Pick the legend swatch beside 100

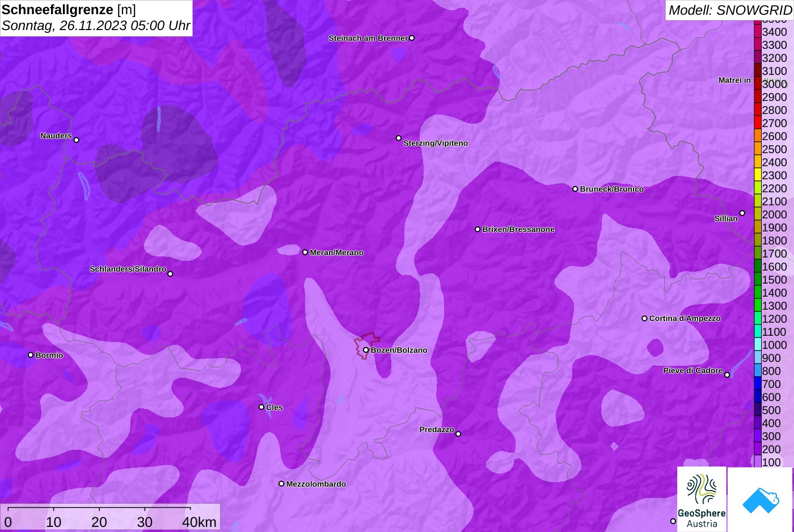tap(757, 462)
